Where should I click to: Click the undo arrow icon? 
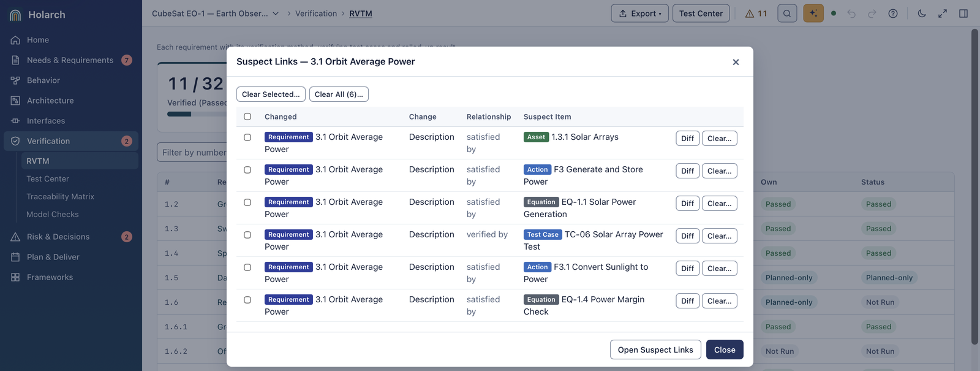pyautogui.click(x=851, y=13)
